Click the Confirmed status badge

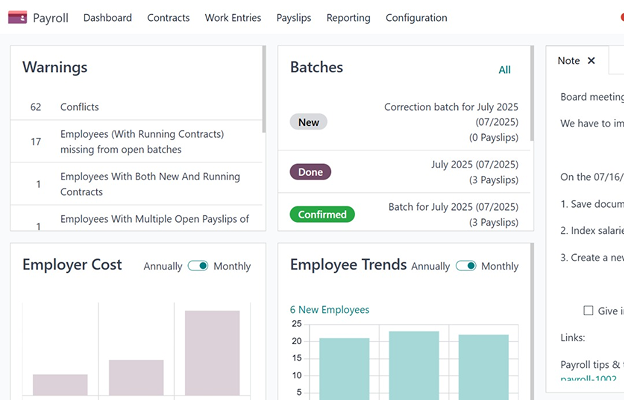[x=322, y=214]
